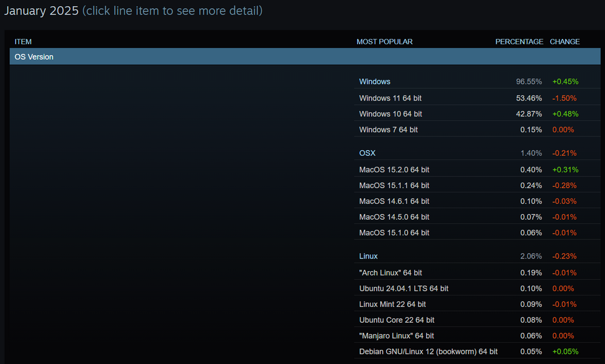Select the MacOS 15.1.0 64 bit row
Viewport: 605px width, 364px height.
[394, 233]
